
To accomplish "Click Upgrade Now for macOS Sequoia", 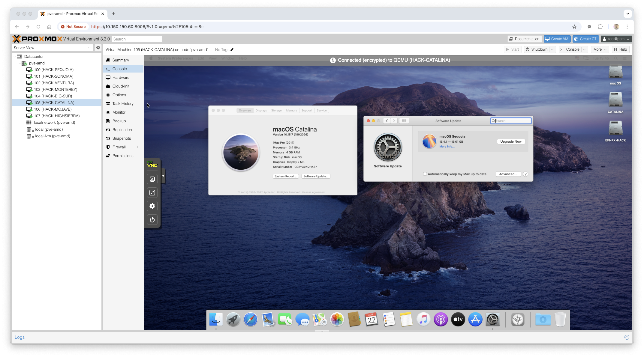I will [x=511, y=141].
